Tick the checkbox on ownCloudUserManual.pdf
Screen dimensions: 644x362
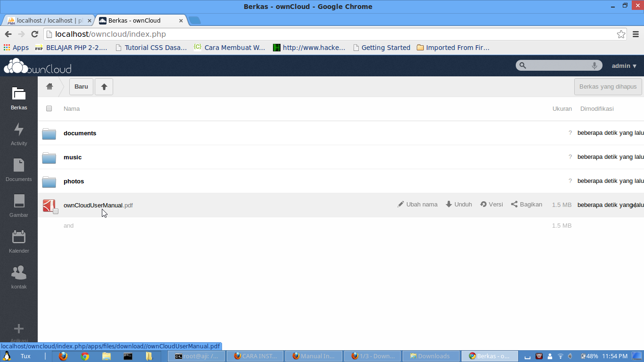point(56,211)
